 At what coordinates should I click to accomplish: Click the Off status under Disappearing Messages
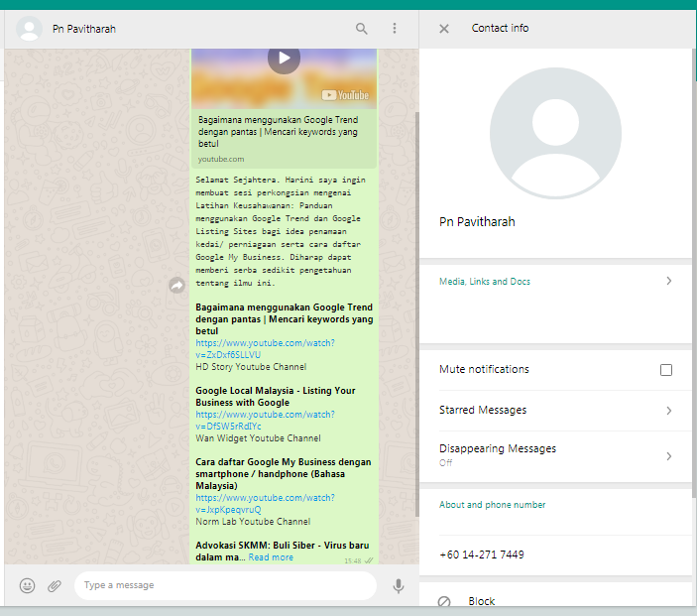[x=445, y=463]
